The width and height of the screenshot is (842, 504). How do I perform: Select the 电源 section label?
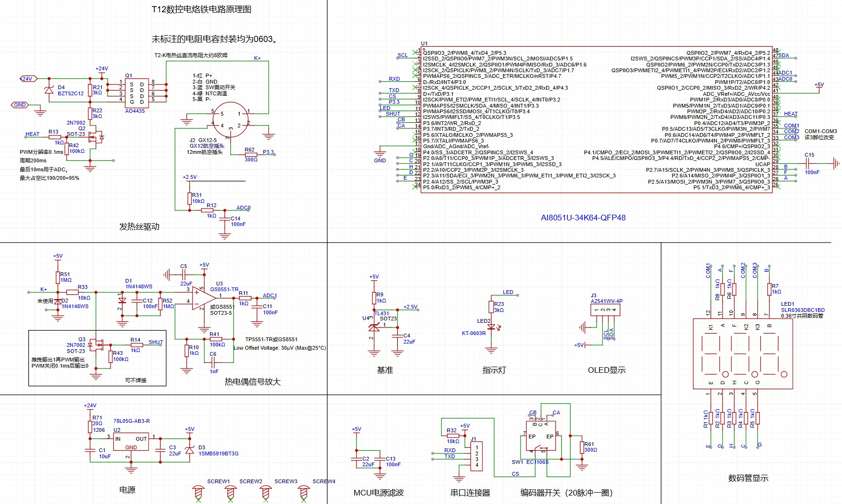click(127, 490)
